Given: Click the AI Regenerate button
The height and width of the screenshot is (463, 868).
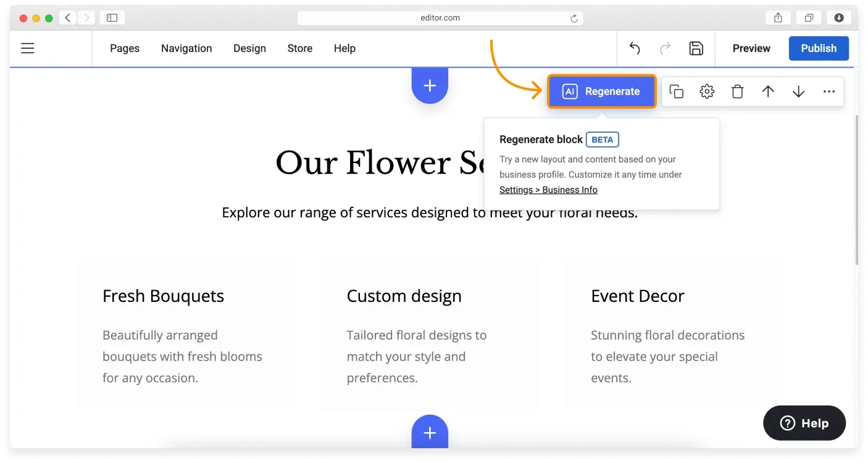Looking at the screenshot, I should point(601,91).
